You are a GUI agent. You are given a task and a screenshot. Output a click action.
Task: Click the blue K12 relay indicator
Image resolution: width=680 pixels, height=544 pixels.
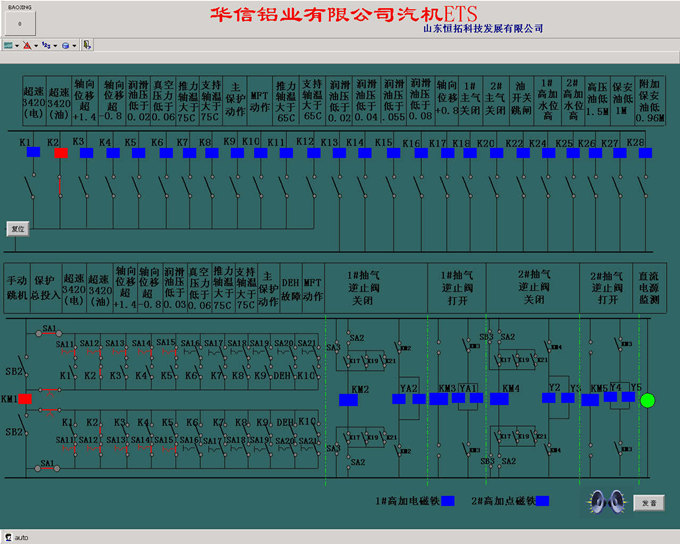click(x=314, y=153)
